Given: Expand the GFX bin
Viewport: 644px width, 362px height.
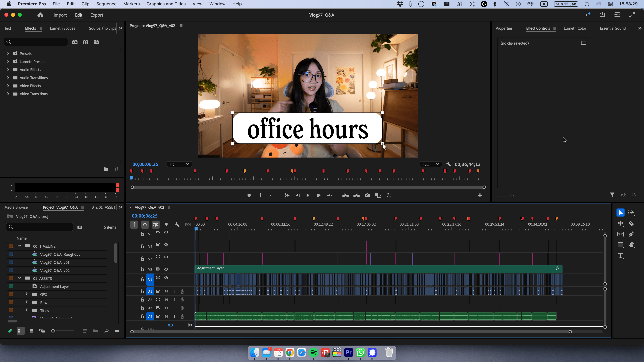Looking at the screenshot, I should [26, 294].
